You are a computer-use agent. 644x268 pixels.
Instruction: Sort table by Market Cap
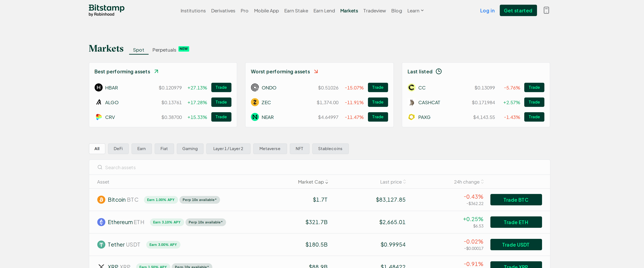[313, 182]
